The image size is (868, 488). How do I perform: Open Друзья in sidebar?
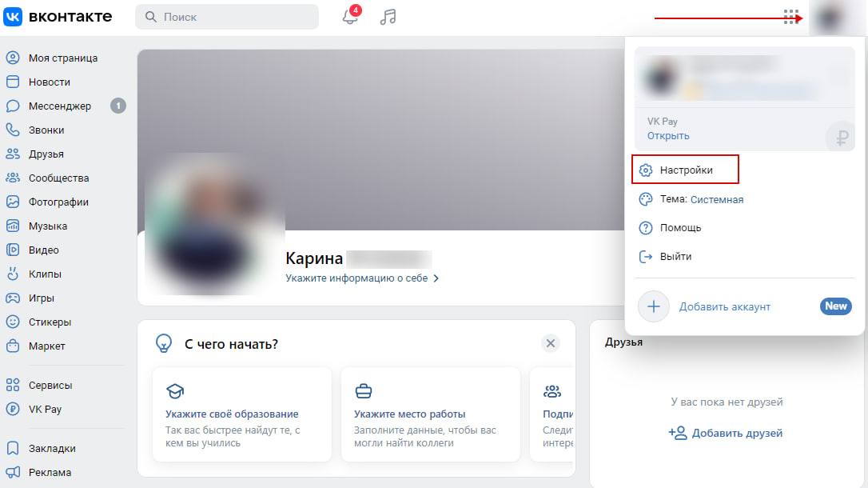tap(46, 154)
